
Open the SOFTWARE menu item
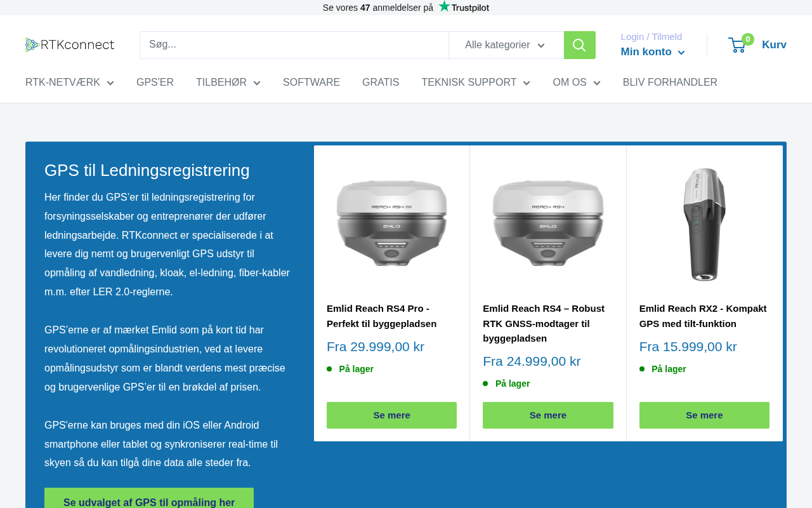(311, 83)
